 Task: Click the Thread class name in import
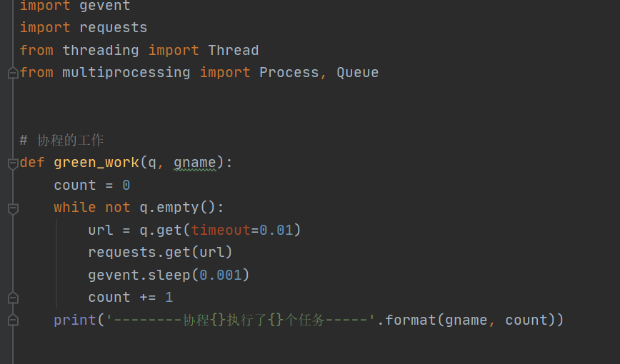tap(233, 50)
